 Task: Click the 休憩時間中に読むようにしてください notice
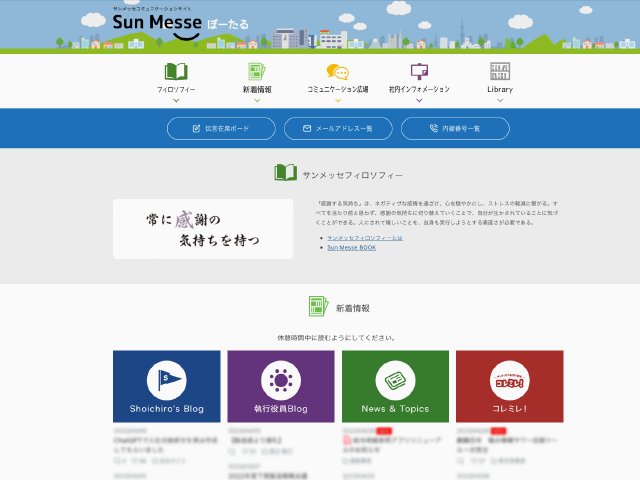336,338
